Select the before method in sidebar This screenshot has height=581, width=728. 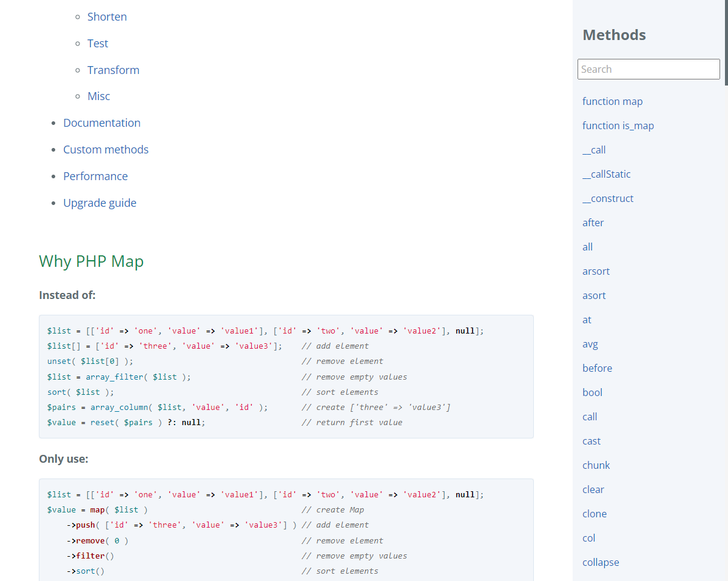(597, 368)
